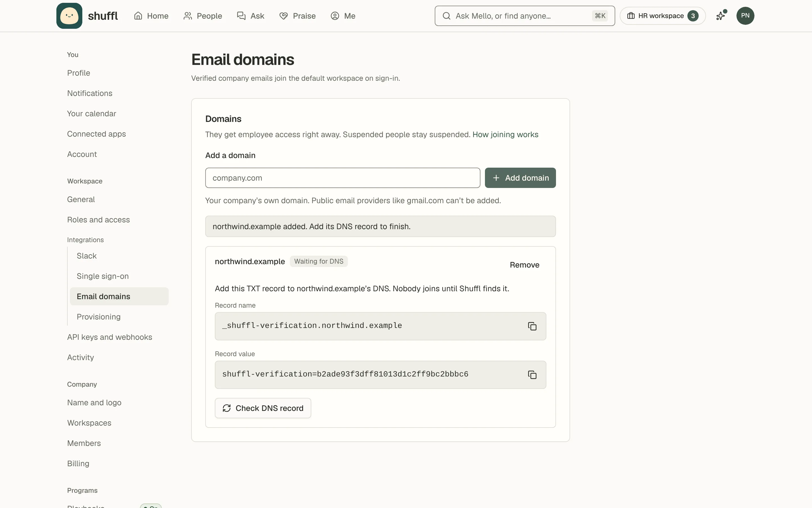Viewport: 812px width, 508px height.
Task: Click the northwind.example added status message
Action: pos(381,226)
